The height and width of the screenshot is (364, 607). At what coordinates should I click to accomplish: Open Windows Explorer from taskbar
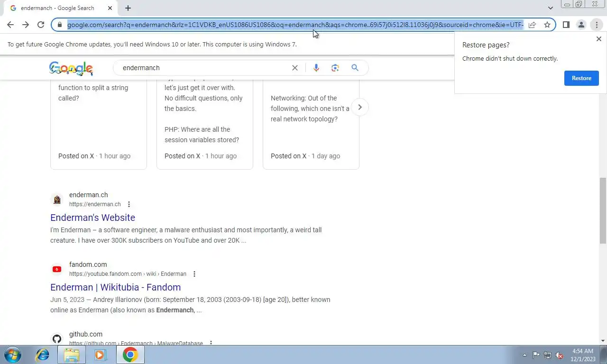tap(72, 355)
